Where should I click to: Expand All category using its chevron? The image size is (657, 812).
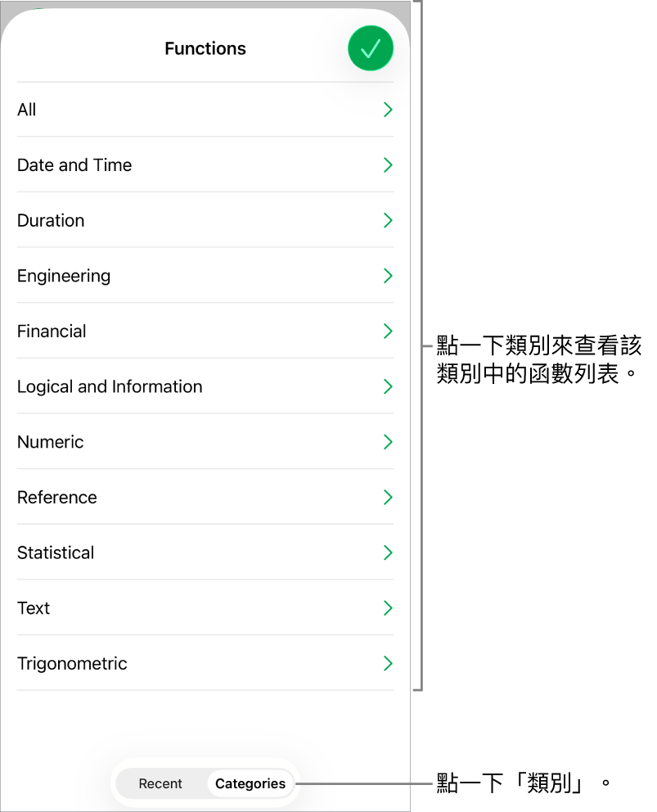coord(388,110)
